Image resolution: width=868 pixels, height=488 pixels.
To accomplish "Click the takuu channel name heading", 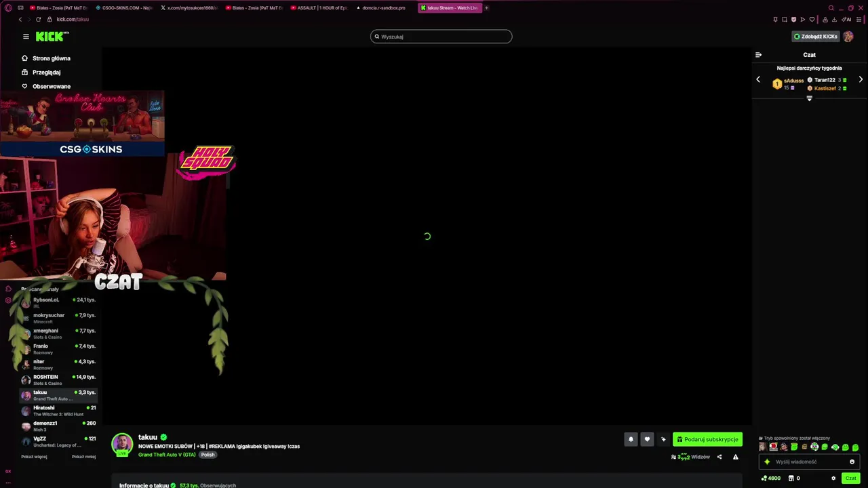I will click(x=148, y=437).
